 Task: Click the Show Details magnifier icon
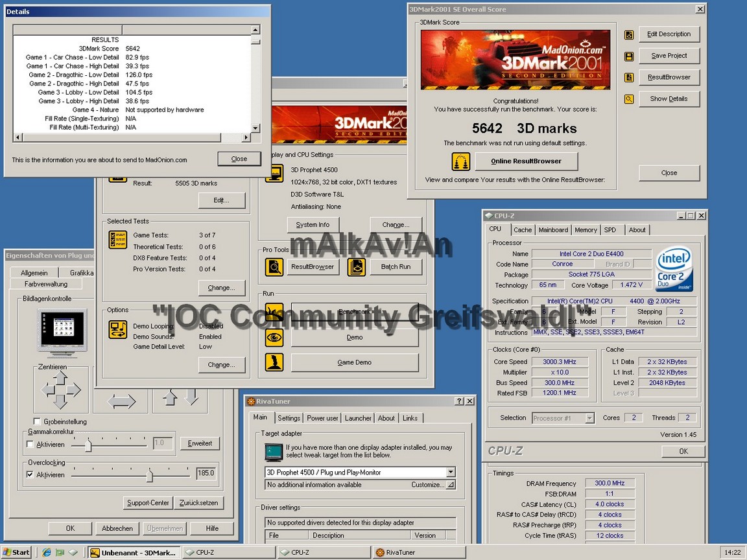[629, 99]
